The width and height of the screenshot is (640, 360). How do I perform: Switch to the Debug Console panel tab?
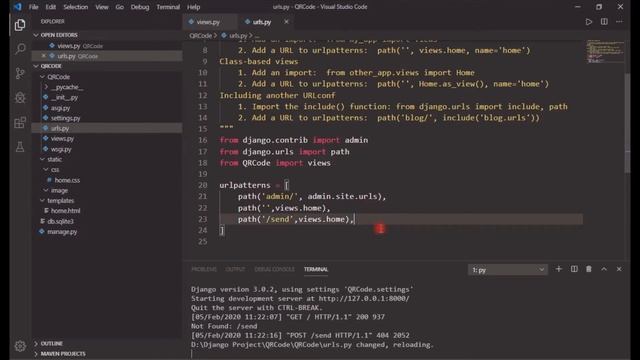(x=274, y=269)
